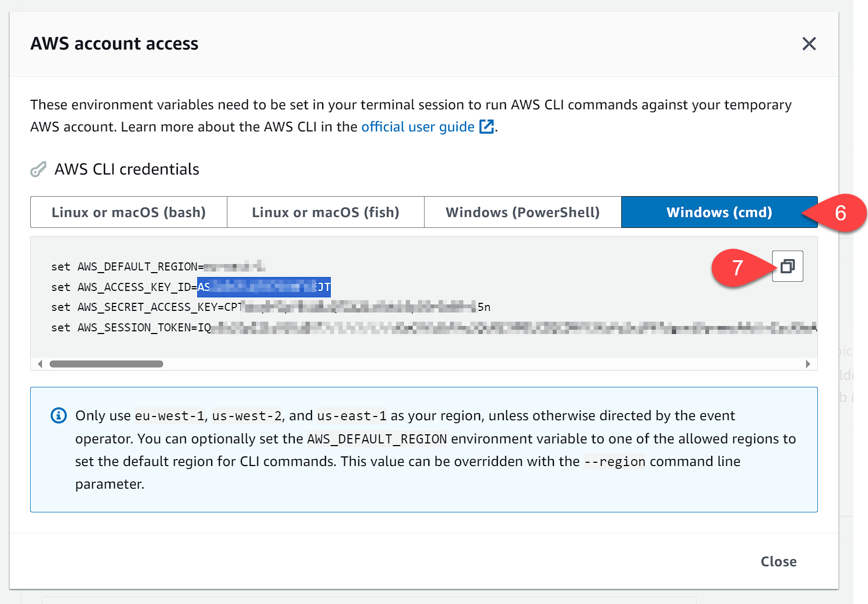Click the horizontal scrollbar thumb in the code box
This screenshot has width=868, height=604.
106,364
